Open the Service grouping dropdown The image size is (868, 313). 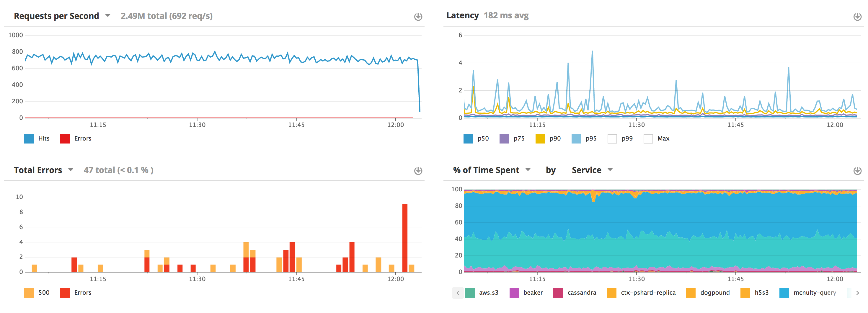point(610,169)
